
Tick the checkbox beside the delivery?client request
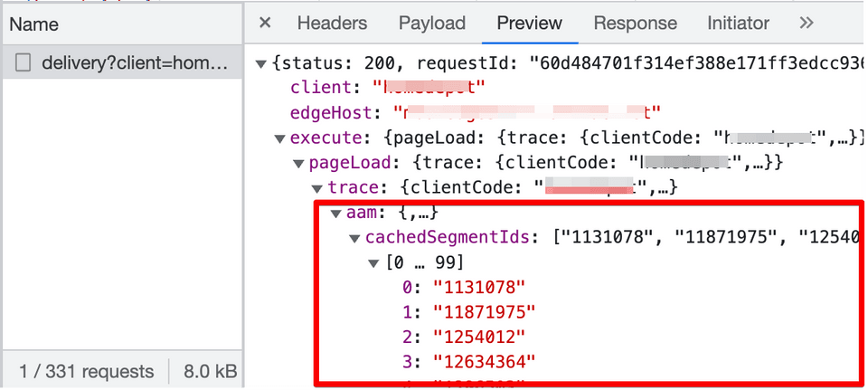coord(23,63)
